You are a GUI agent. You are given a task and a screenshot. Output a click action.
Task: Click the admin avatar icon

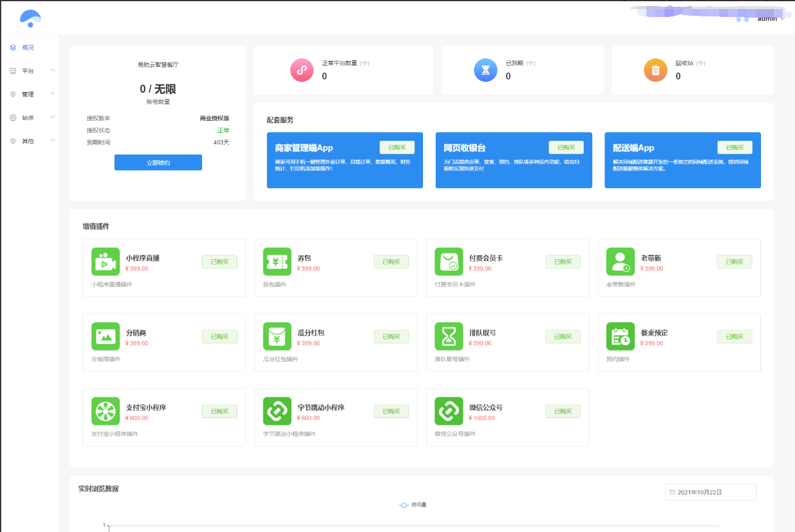click(742, 18)
